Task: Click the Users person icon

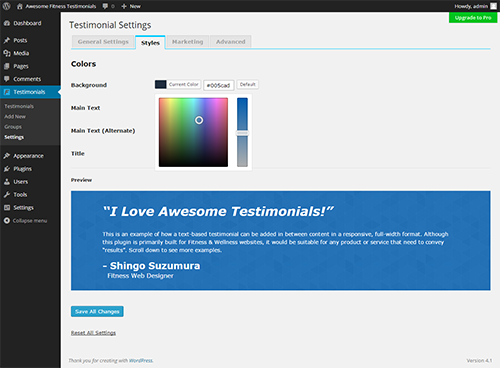Action: pyautogui.click(x=7, y=182)
